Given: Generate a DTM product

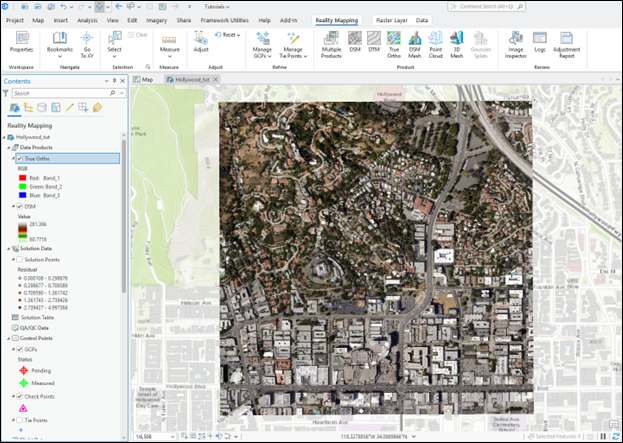Looking at the screenshot, I should 374,42.
